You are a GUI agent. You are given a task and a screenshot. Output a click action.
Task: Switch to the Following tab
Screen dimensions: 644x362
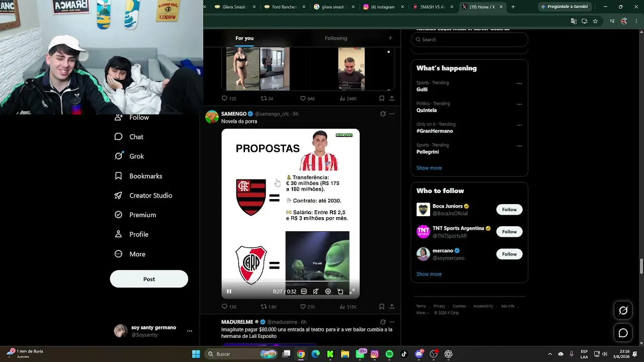click(x=336, y=38)
